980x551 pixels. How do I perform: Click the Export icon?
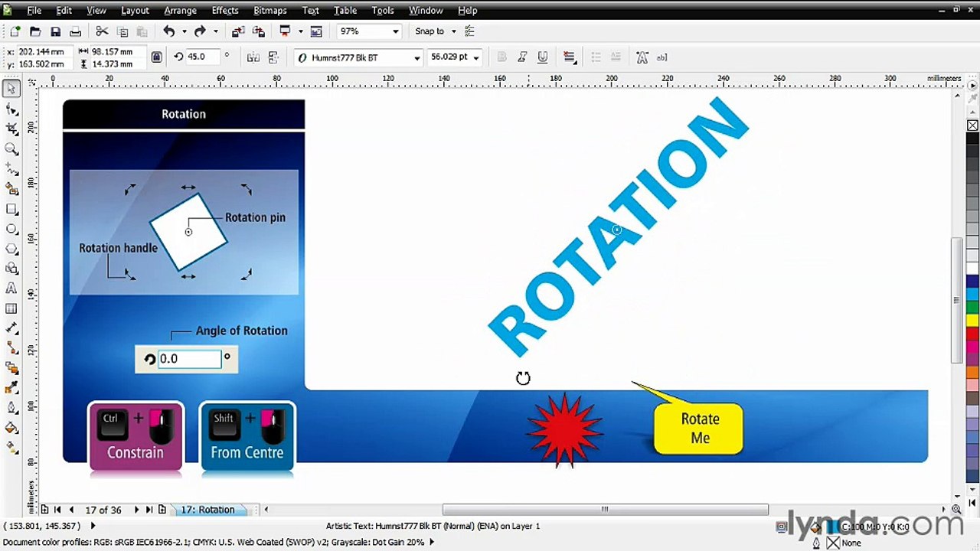[259, 31]
